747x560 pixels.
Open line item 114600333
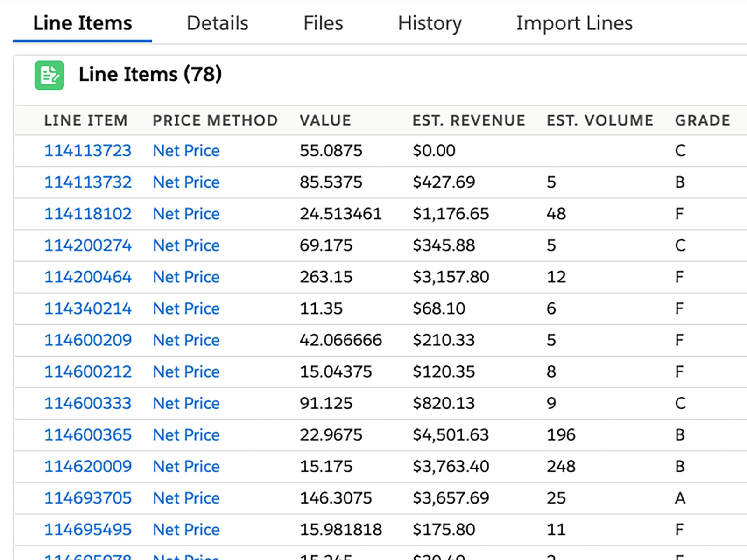tap(88, 403)
